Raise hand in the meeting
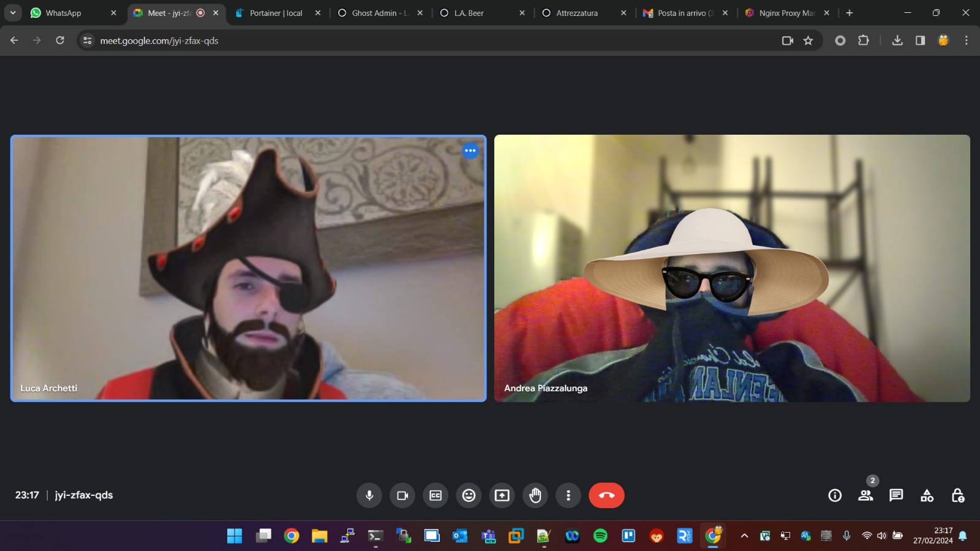Viewport: 980px width, 551px height. pos(535,495)
